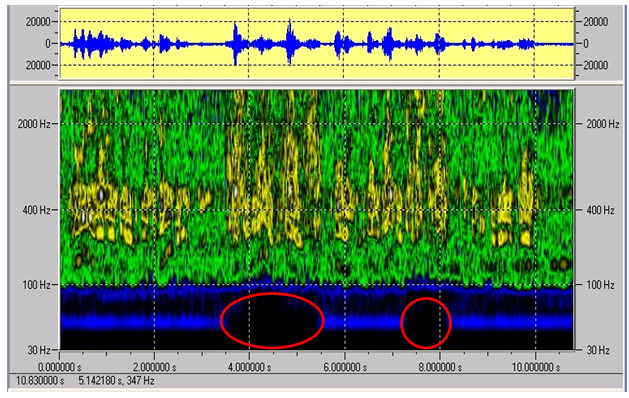Click the spectrogram display panel
Viewport: 629px width, 398px height.
click(x=317, y=219)
